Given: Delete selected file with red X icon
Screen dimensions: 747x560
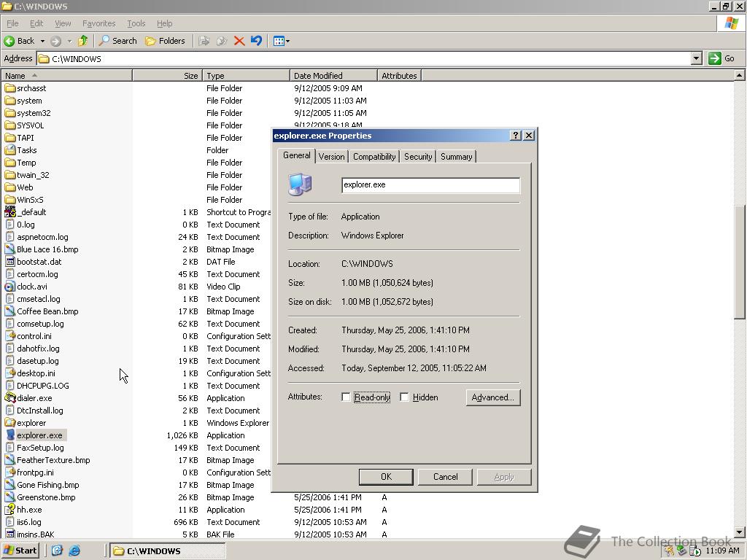Looking at the screenshot, I should (239, 41).
